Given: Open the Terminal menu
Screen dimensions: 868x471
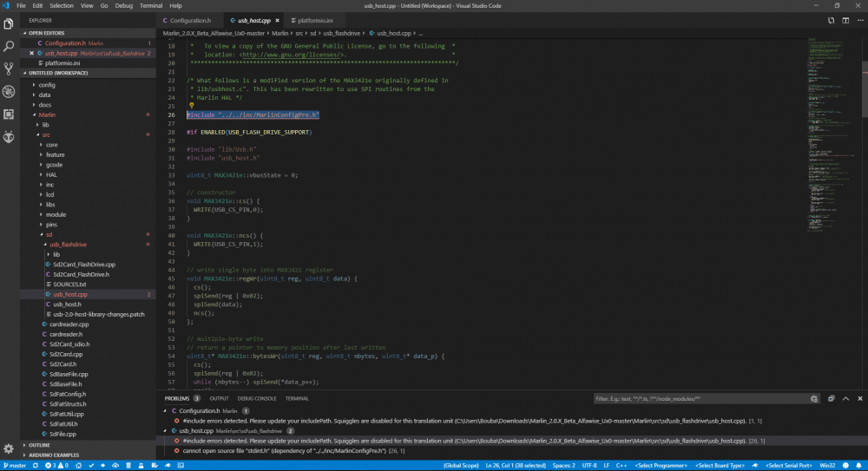Looking at the screenshot, I should click(x=150, y=5).
